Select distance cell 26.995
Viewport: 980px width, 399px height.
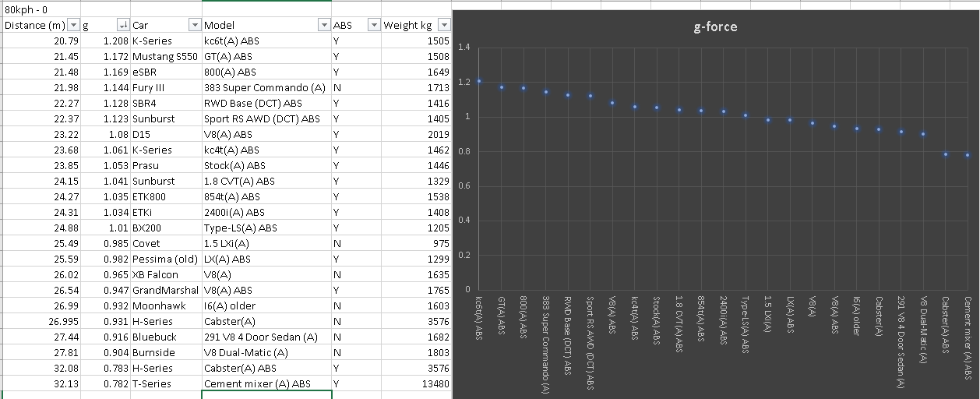(x=41, y=321)
